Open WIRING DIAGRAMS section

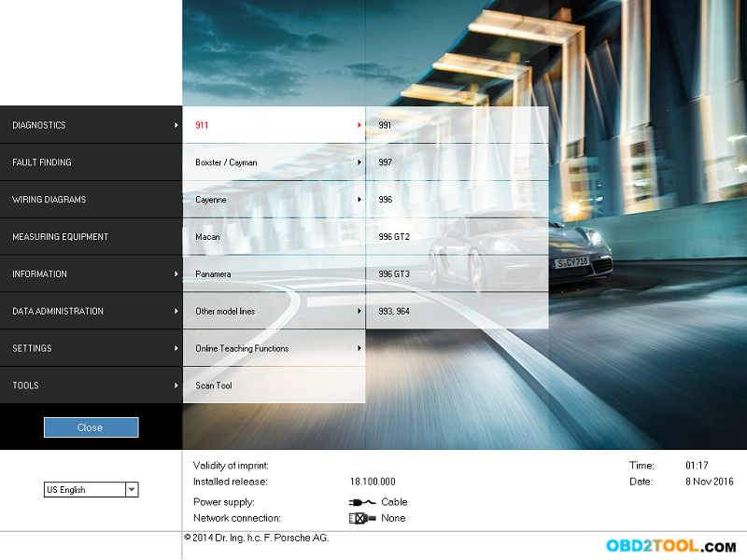(91, 199)
